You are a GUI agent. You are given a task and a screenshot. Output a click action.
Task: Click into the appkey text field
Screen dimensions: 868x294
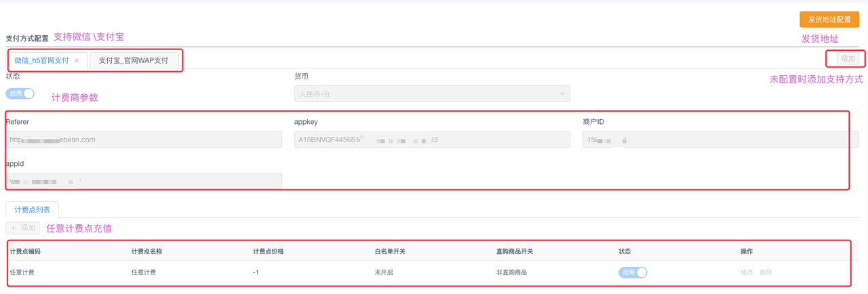click(432, 140)
